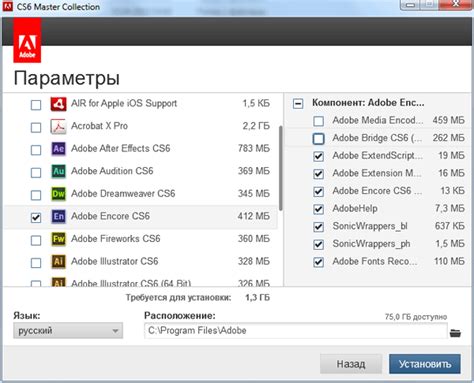Check AIR for Apple iOS Support checkbox
Viewport: 474px width, 383px height.
[x=36, y=105]
